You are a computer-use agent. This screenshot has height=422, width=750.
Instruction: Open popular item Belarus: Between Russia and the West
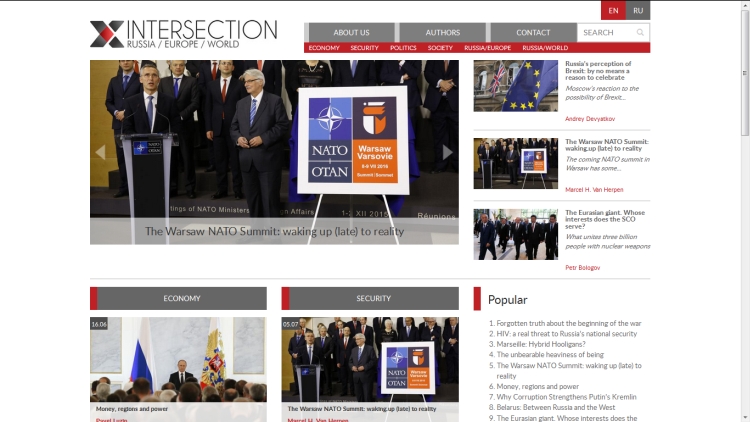[556, 408]
